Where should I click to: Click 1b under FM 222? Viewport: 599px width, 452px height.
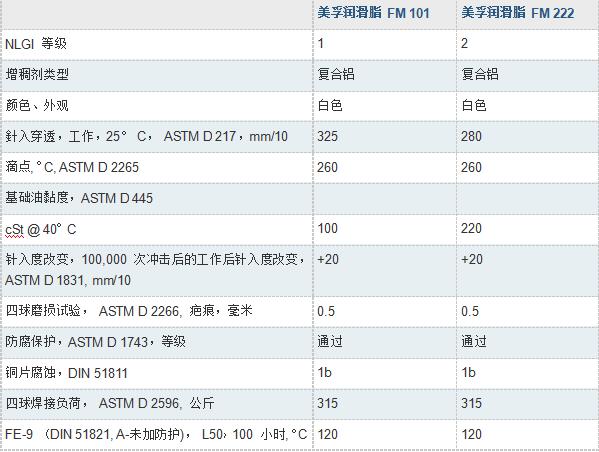[468, 373]
